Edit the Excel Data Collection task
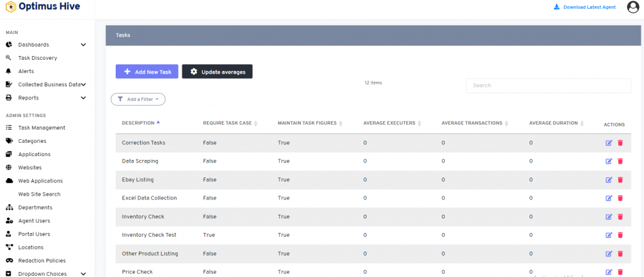The height and width of the screenshot is (277, 644). tap(609, 198)
